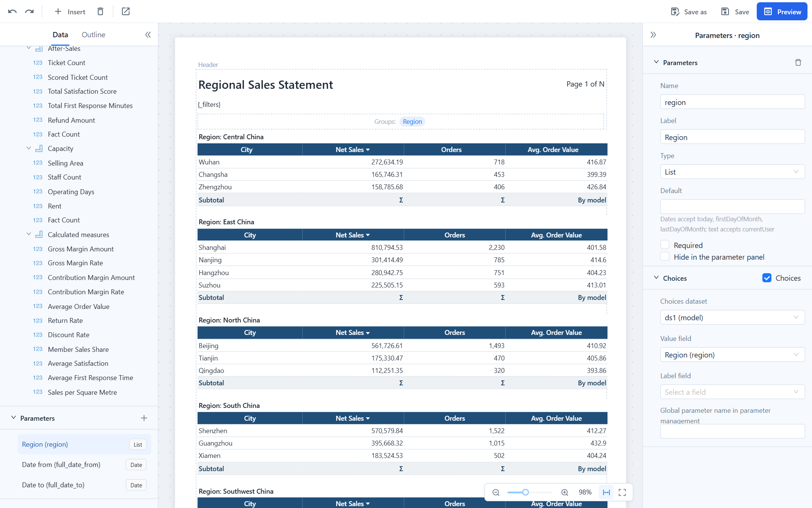812x508 pixels.
Task: Click the open in new window icon
Action: 126,12
